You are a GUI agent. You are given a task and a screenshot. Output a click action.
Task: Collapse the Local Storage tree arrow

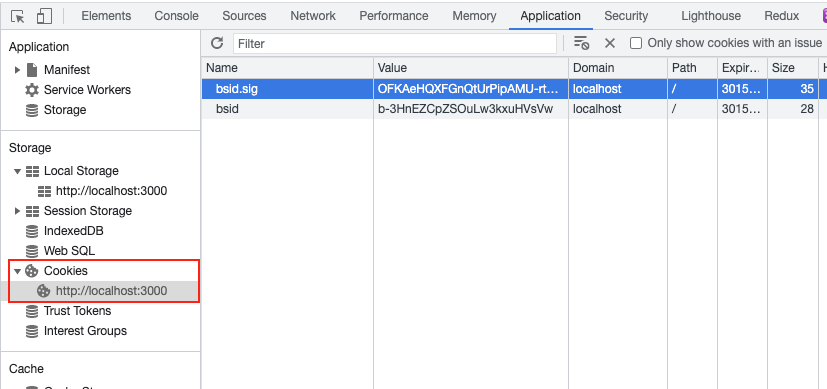tap(17, 171)
